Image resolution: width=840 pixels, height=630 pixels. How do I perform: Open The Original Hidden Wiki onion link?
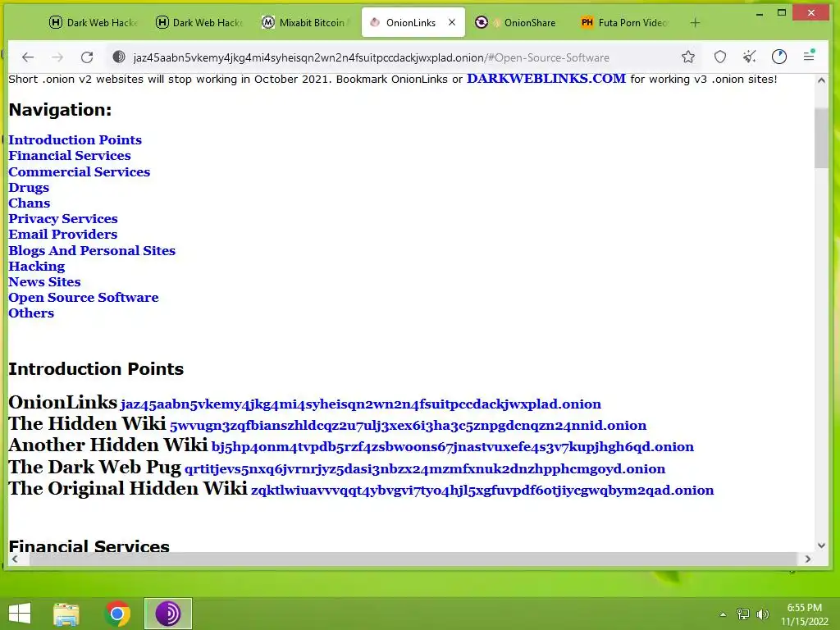click(x=482, y=491)
